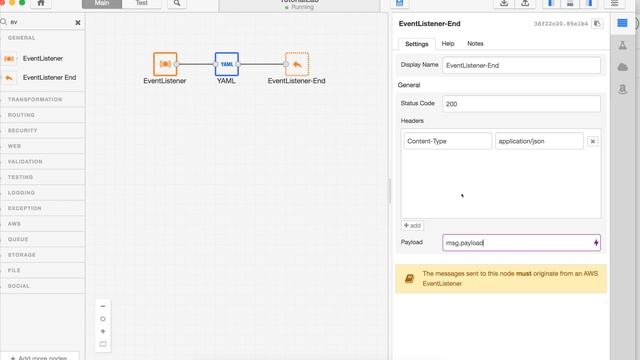Open the hamburger menu icon
The width and height of the screenshot is (640, 360).
[x=614, y=3]
